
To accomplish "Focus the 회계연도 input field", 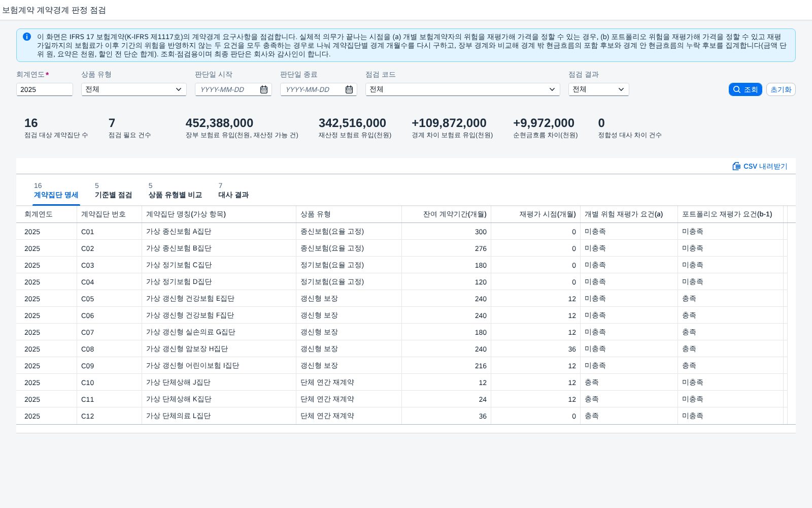I will [x=45, y=89].
